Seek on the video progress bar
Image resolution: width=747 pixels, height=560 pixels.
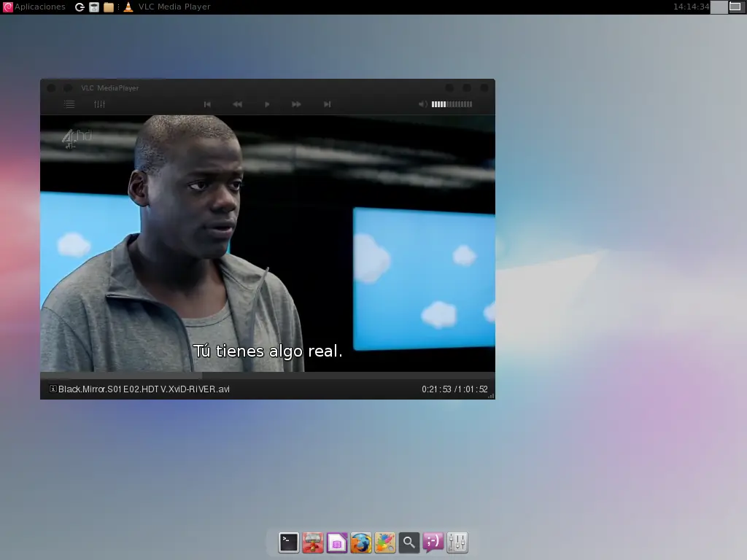268,376
